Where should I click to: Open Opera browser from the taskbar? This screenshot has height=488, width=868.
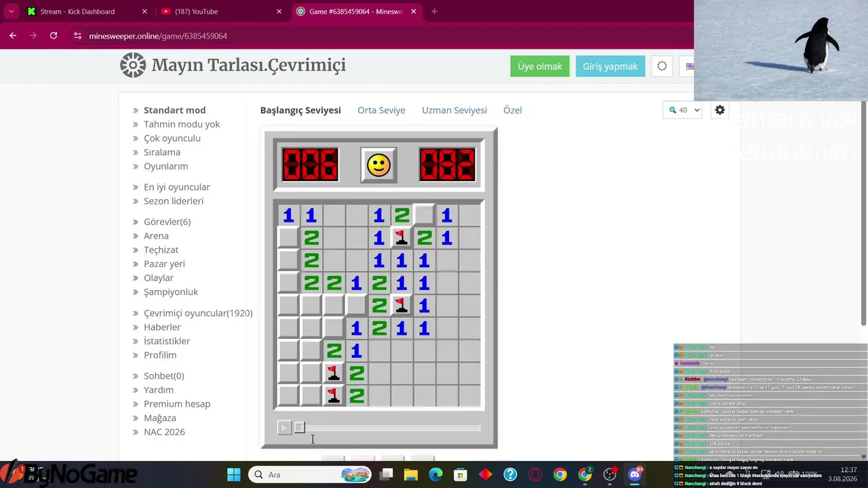[x=535, y=474]
